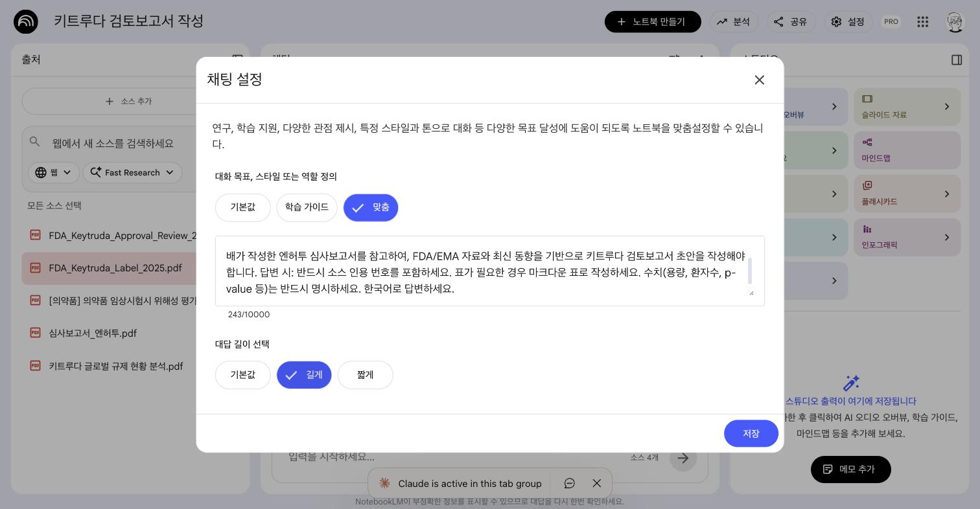Click inside the custom prompt text area
The height and width of the screenshot is (509, 980).
489,271
